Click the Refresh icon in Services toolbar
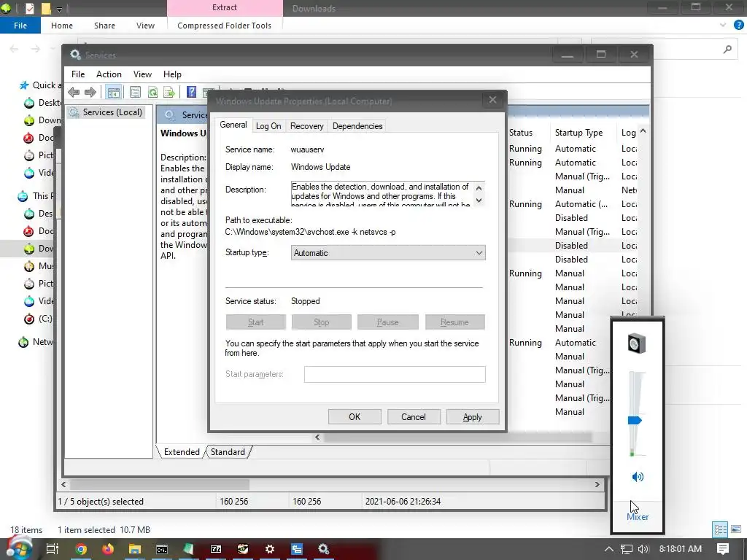This screenshot has width=747, height=560. tap(152, 92)
